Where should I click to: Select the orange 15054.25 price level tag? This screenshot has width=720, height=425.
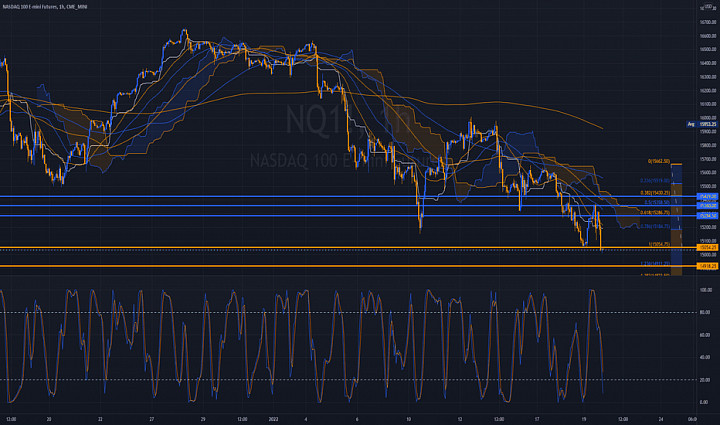click(707, 248)
